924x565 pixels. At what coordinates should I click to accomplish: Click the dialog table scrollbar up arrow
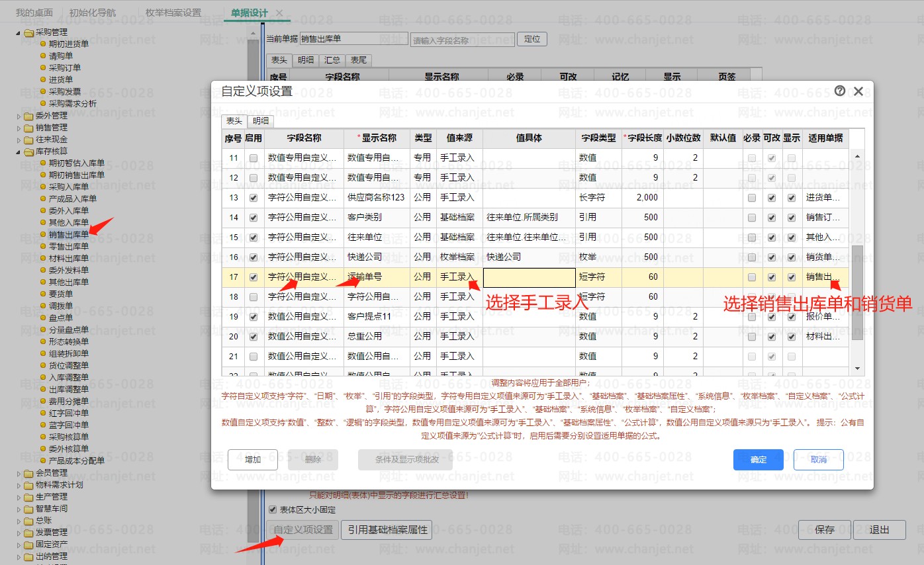click(x=858, y=156)
